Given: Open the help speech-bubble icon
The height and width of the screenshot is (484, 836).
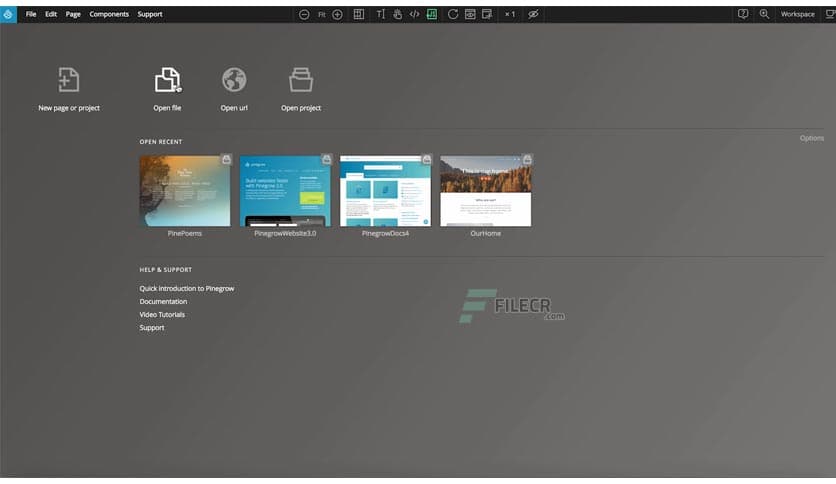Looking at the screenshot, I should point(743,14).
